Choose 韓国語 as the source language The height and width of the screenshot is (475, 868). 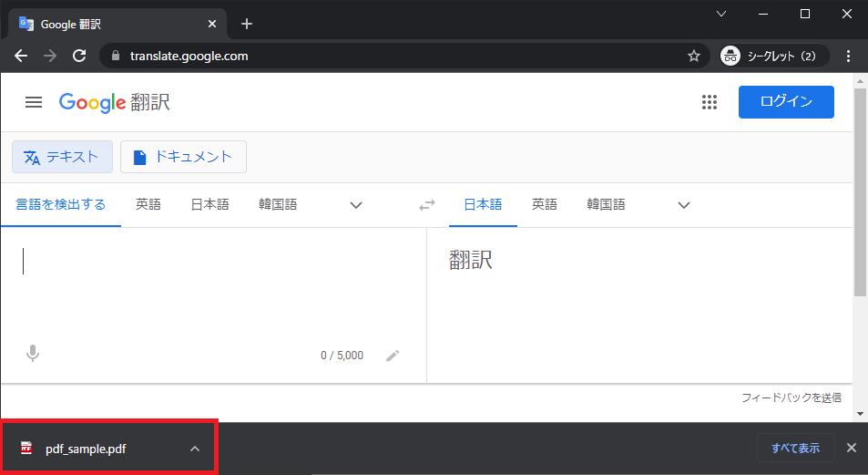pyautogui.click(x=278, y=204)
